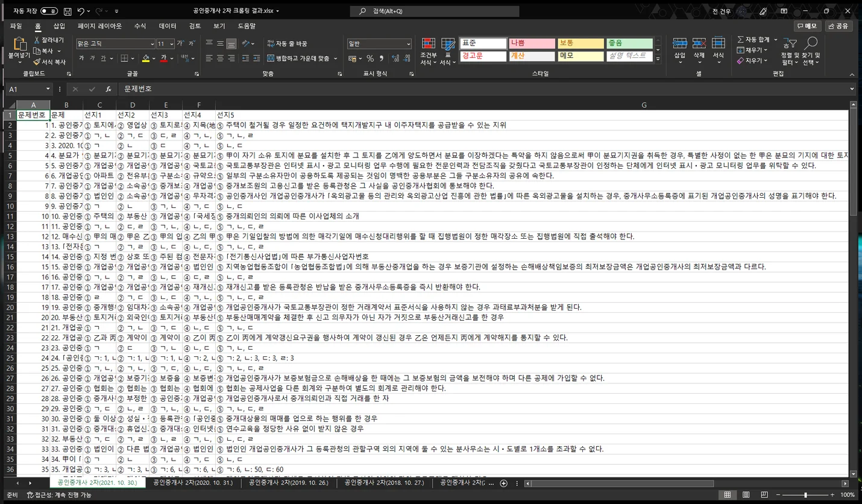Switch to 데이터 (Data) ribbon tab
This screenshot has width=862, height=504.
pyautogui.click(x=168, y=27)
